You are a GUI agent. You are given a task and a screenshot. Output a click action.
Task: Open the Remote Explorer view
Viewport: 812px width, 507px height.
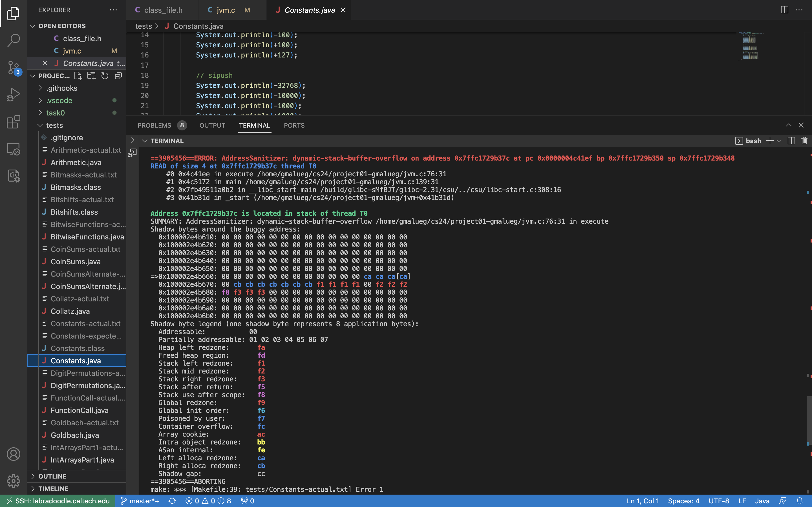(14, 149)
